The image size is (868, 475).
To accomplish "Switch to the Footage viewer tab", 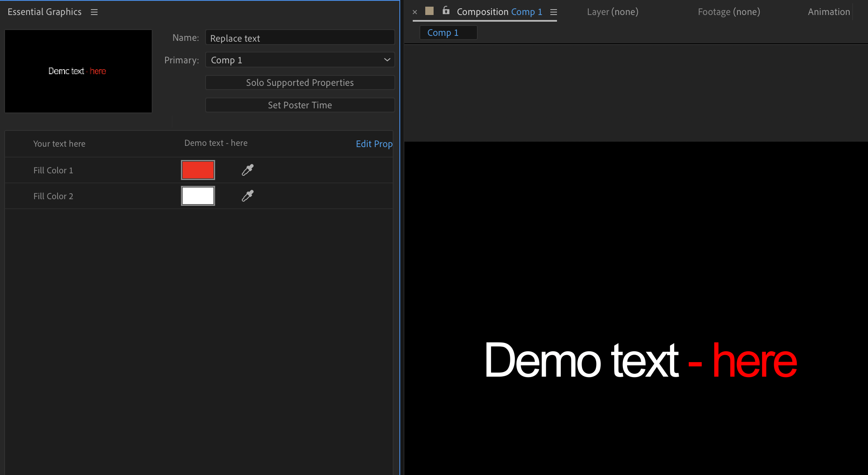I will (x=728, y=12).
